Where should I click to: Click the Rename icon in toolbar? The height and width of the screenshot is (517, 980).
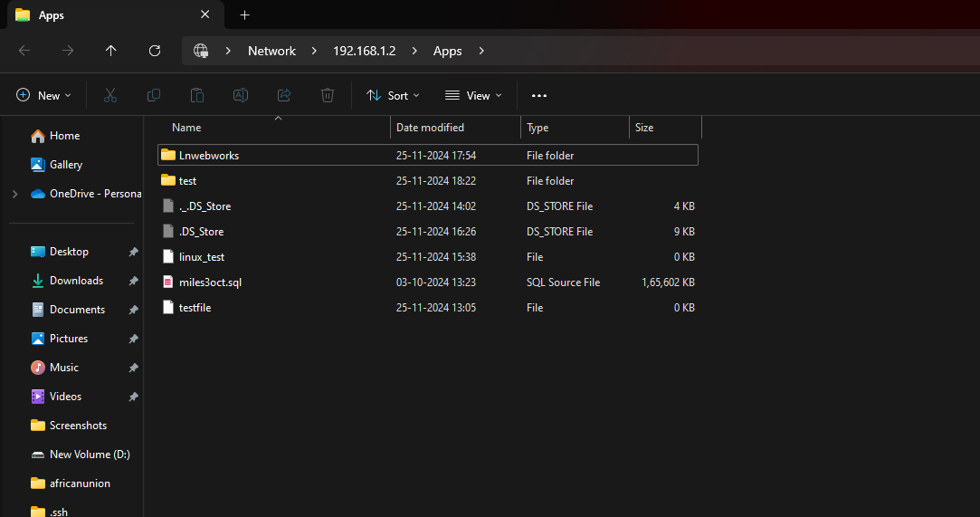pos(241,95)
